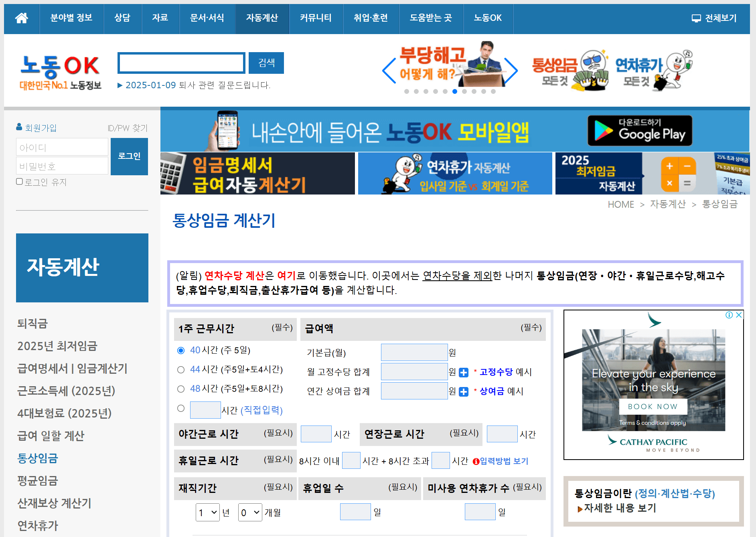Viewport: 756px width, 537px height.
Task: Select the 44시간 work hours radio option
Action: click(x=180, y=370)
